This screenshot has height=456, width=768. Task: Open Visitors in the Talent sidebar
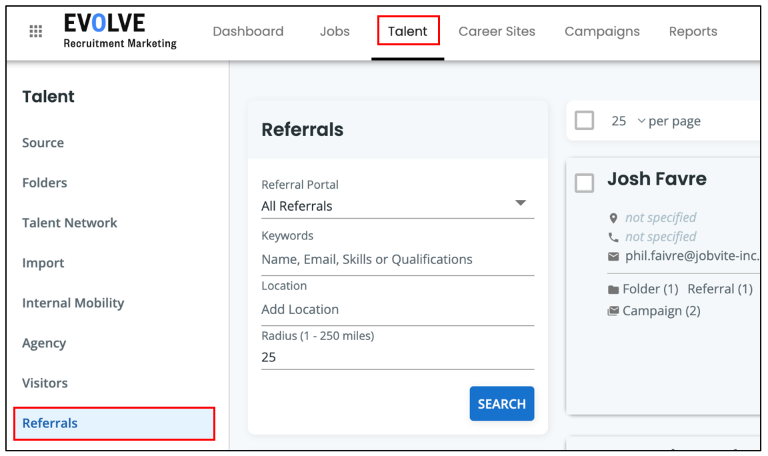click(x=45, y=383)
